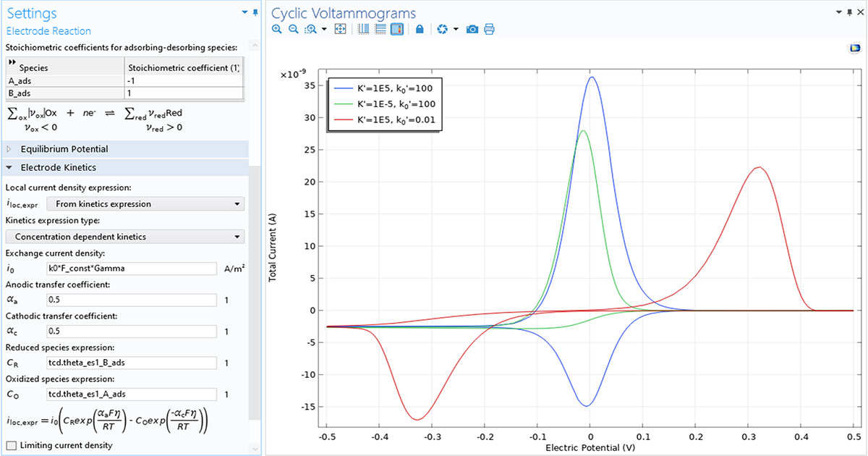The height and width of the screenshot is (456, 868).
Task: Toggle the pin on the Settings panel
Action: tap(255, 12)
